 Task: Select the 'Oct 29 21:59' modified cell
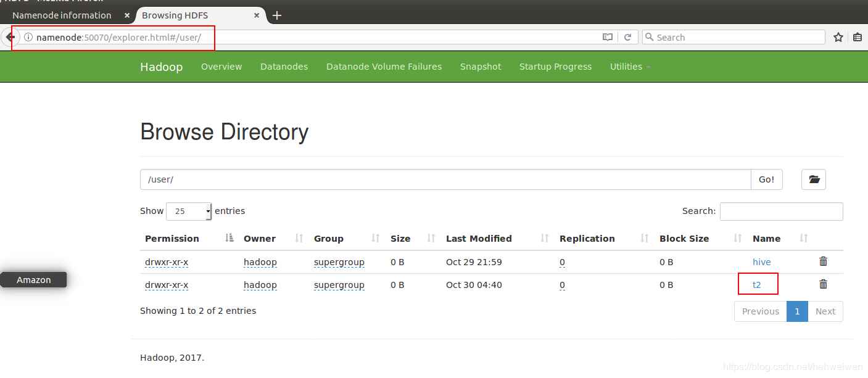point(474,262)
